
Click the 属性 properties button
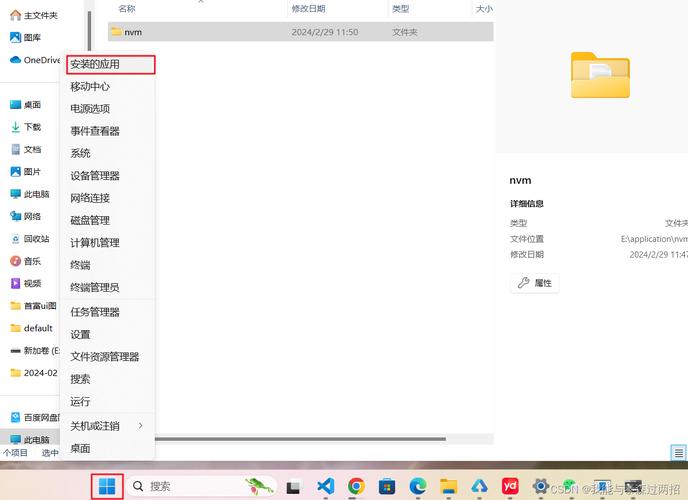535,283
